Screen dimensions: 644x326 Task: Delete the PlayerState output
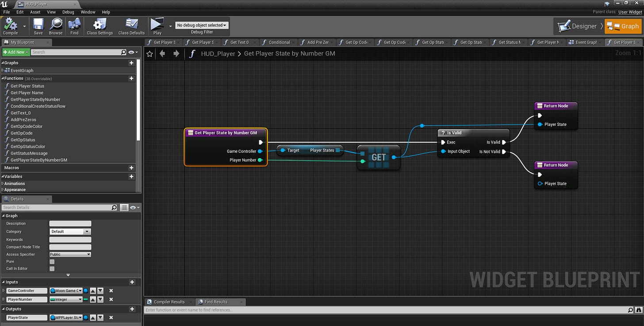[x=111, y=318]
